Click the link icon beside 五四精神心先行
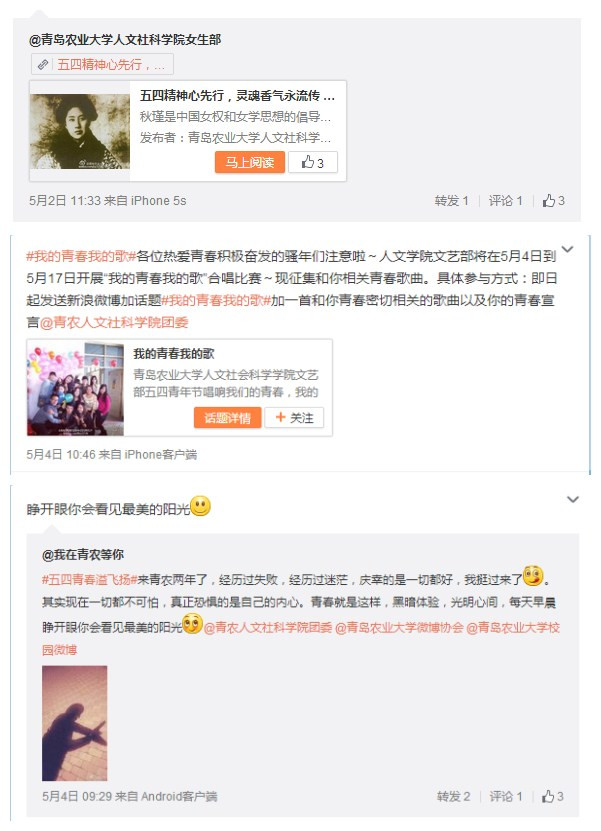Viewport: 601px width, 831px height. [43, 65]
